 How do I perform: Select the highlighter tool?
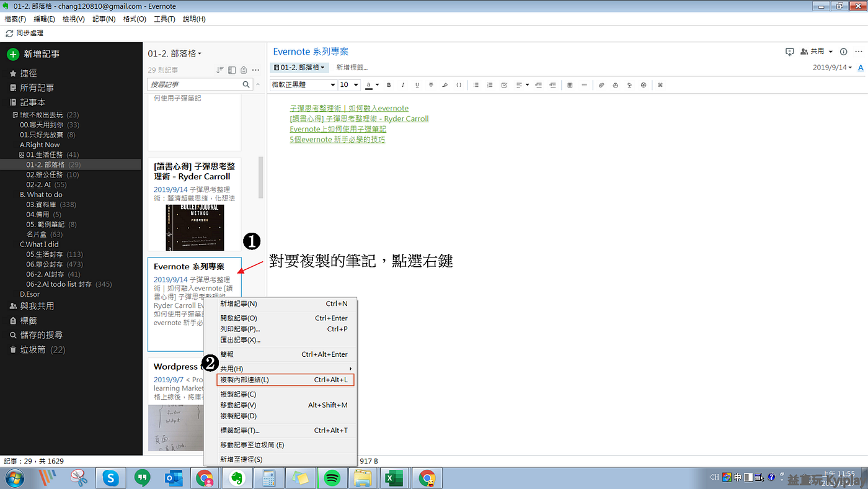(x=445, y=85)
